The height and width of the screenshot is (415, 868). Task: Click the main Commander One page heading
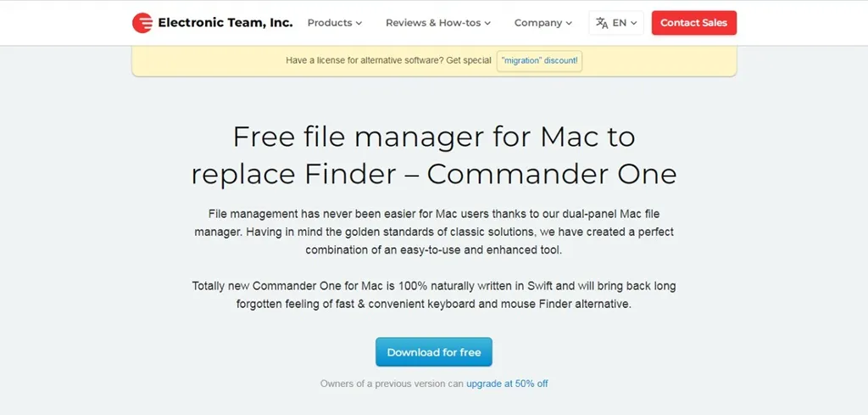433,155
